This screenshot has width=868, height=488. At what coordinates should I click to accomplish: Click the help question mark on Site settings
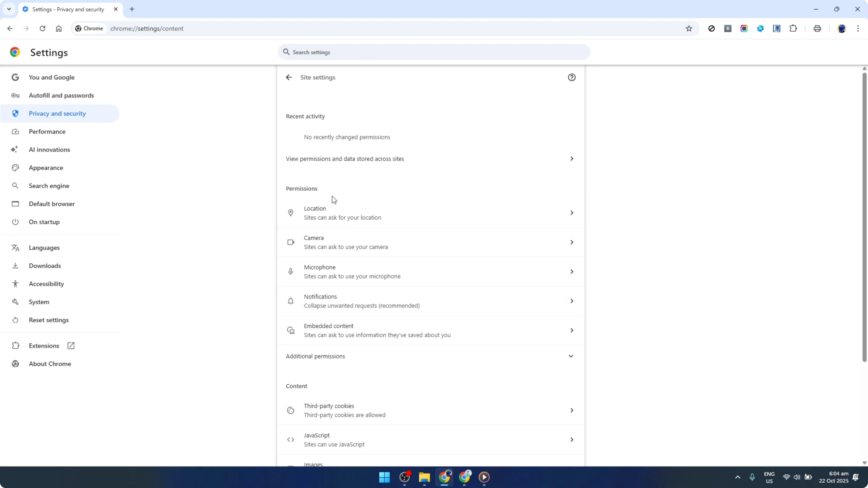click(572, 77)
